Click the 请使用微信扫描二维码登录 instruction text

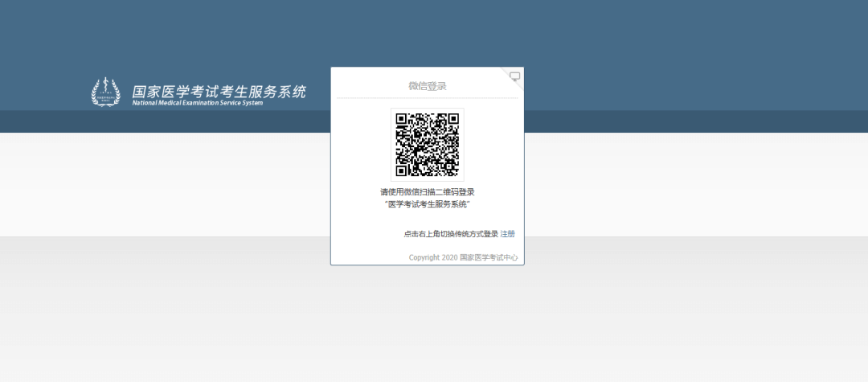428,192
